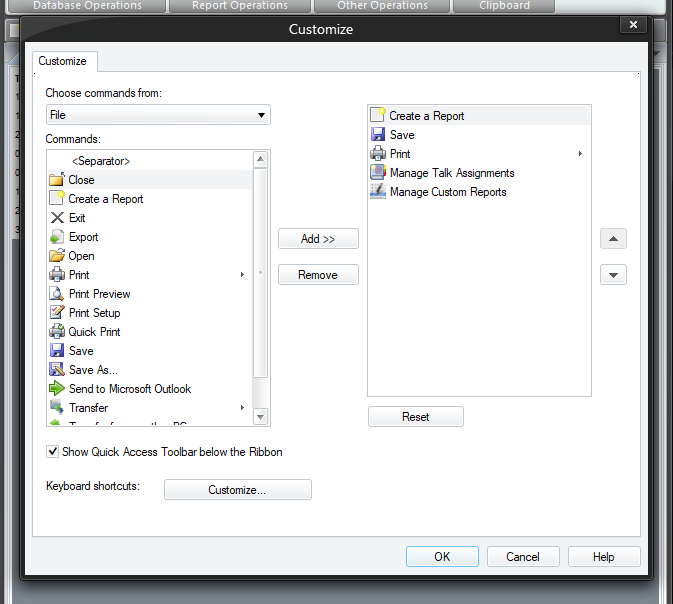Click the Save As icon

[57, 369]
